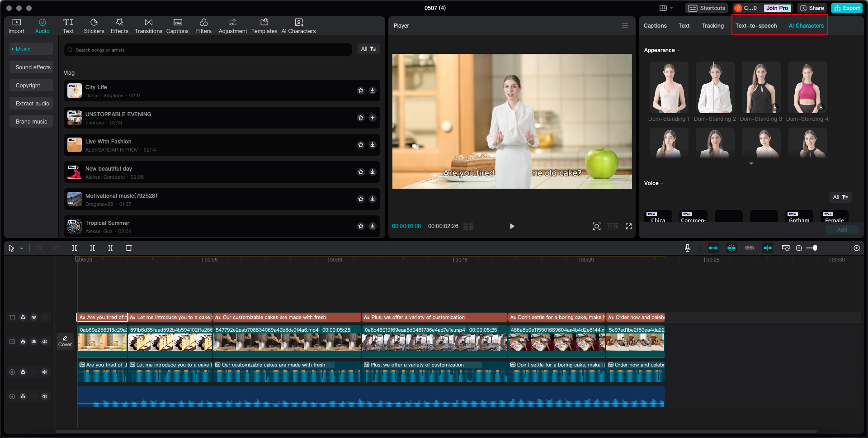This screenshot has height=438, width=868.
Task: Click the Export button
Action: [x=847, y=8]
